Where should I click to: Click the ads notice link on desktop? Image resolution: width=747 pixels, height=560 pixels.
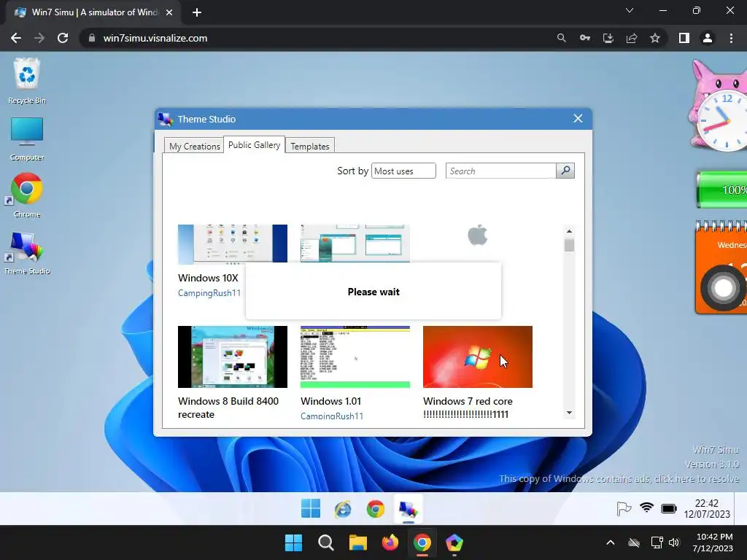tap(619, 478)
